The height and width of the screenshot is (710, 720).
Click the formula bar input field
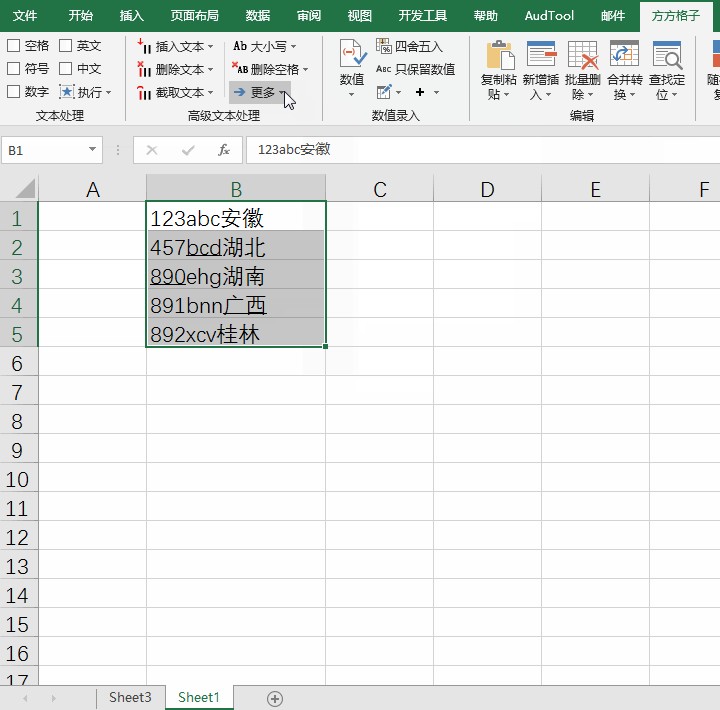[x=483, y=150]
